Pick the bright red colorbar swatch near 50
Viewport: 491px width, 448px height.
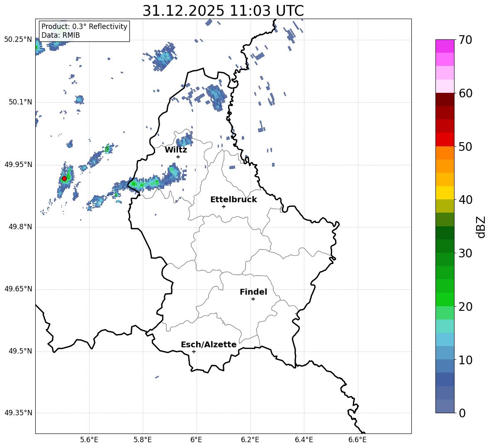pyautogui.click(x=445, y=140)
